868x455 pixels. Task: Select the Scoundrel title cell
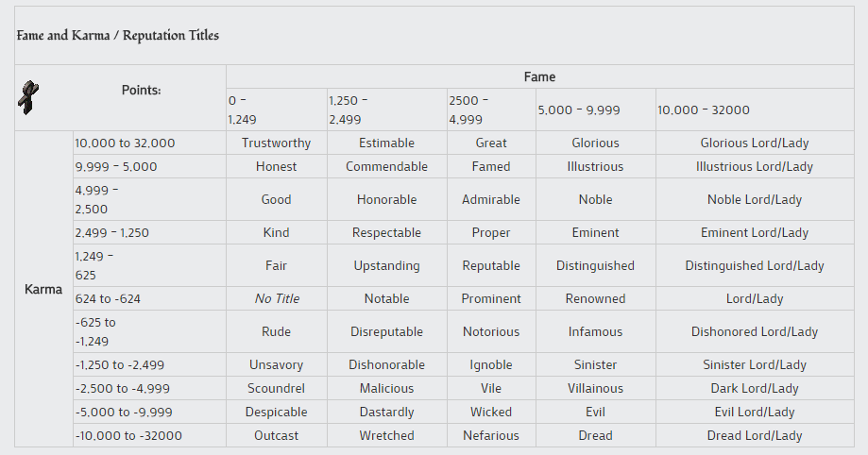(x=276, y=388)
